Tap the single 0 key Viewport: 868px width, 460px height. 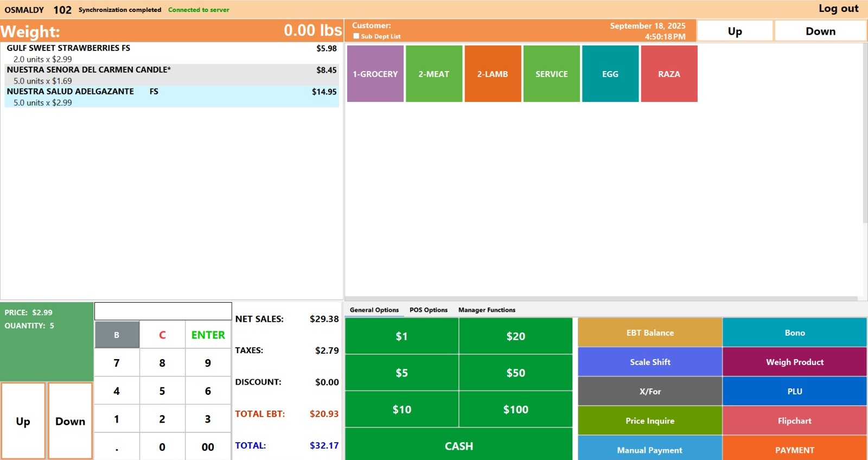162,447
